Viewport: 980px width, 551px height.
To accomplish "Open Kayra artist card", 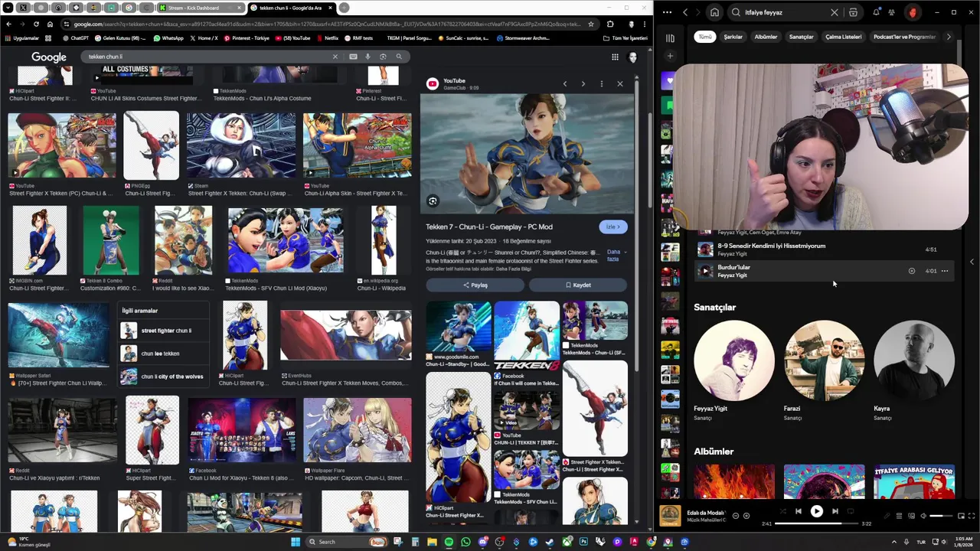I will pyautogui.click(x=914, y=370).
